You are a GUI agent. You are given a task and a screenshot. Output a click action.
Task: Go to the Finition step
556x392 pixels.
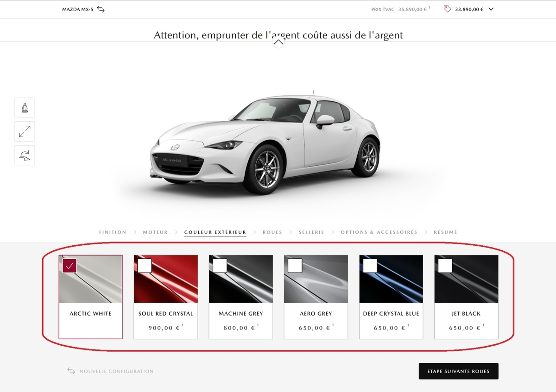click(113, 232)
